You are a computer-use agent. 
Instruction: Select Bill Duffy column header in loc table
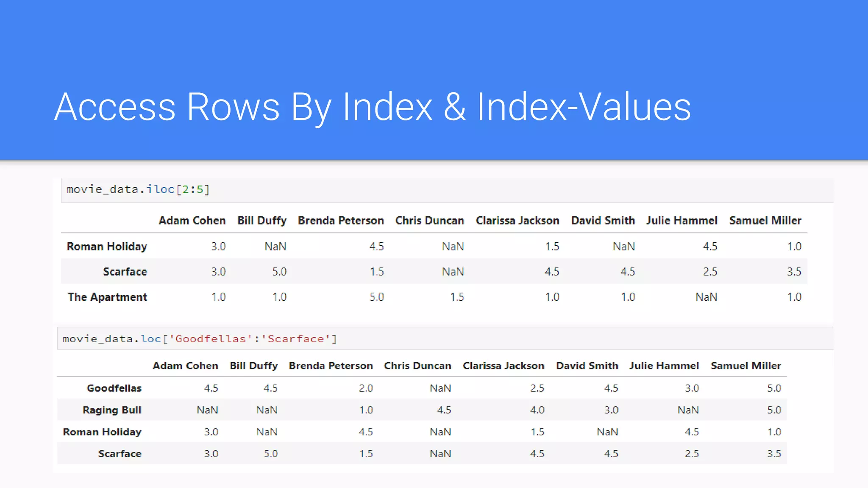point(254,366)
